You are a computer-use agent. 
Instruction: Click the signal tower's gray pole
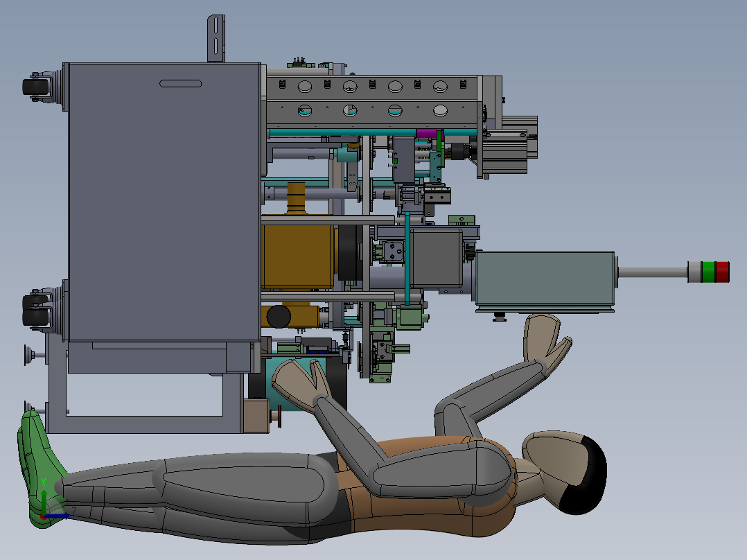(x=653, y=272)
